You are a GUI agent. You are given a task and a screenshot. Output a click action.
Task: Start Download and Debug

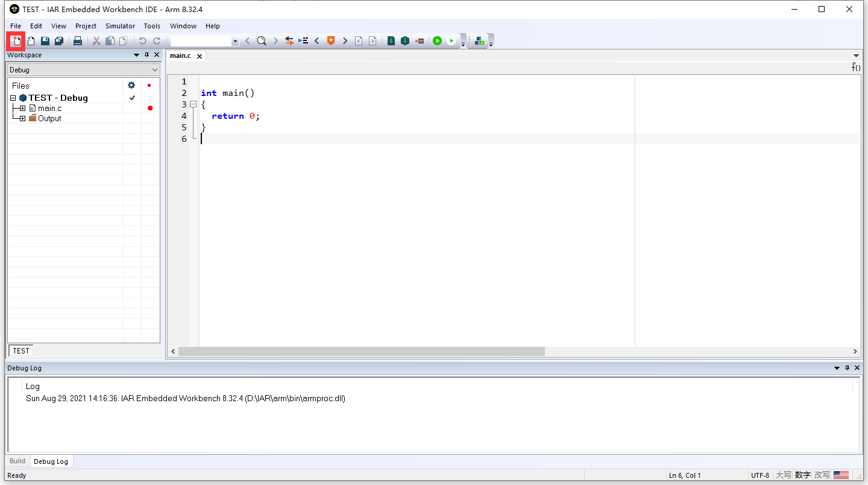coord(438,41)
